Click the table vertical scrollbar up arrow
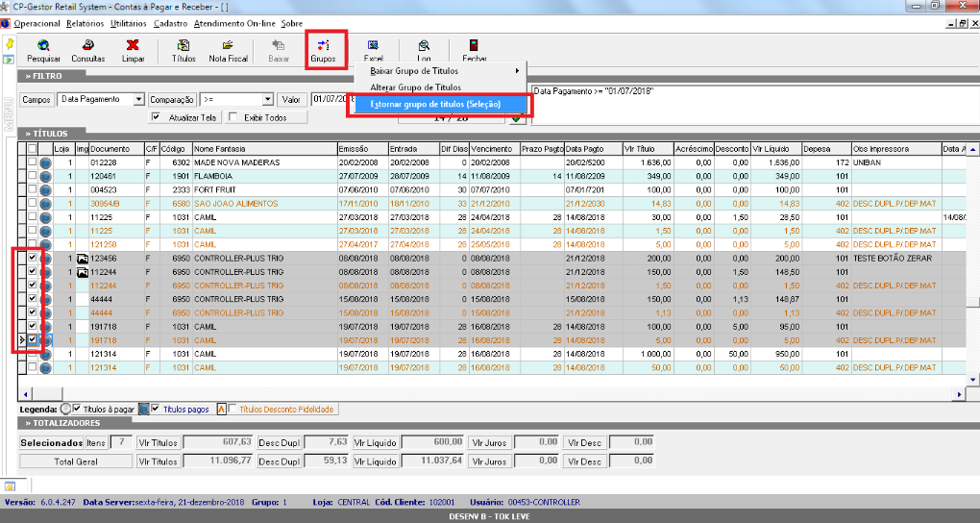980x523 pixels. [x=972, y=150]
